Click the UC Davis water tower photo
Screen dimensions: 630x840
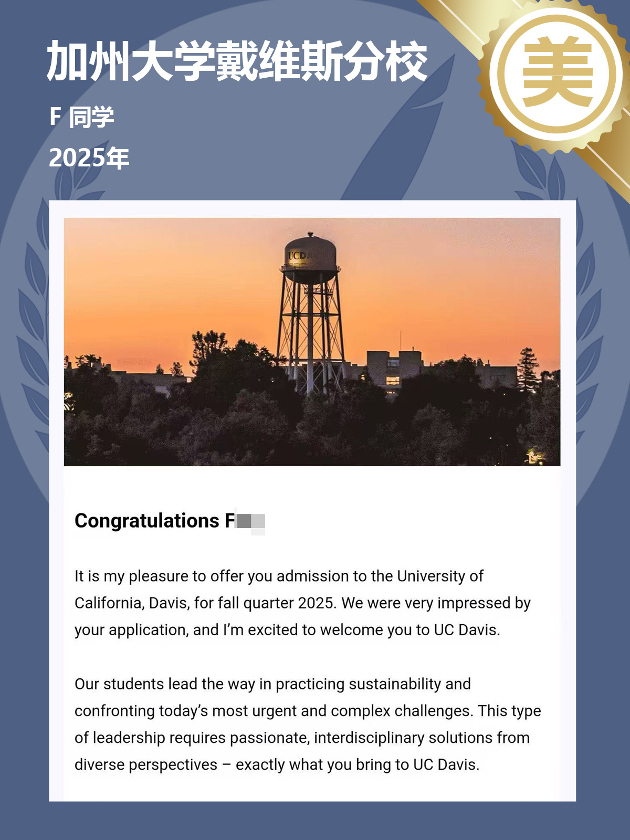tap(312, 342)
